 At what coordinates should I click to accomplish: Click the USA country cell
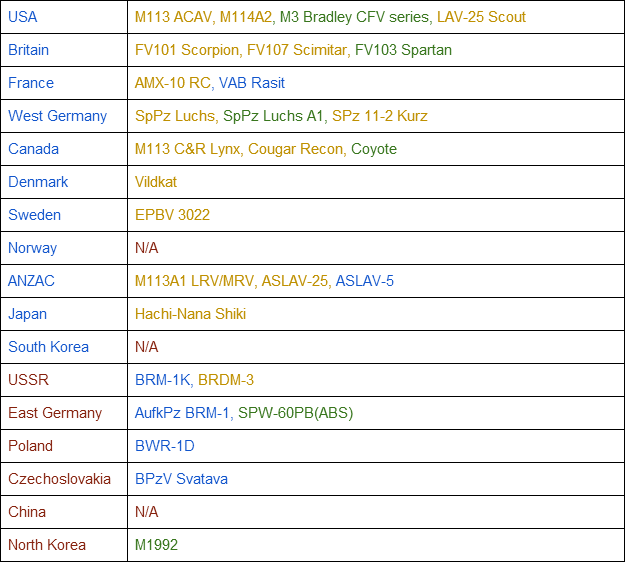click(x=64, y=17)
